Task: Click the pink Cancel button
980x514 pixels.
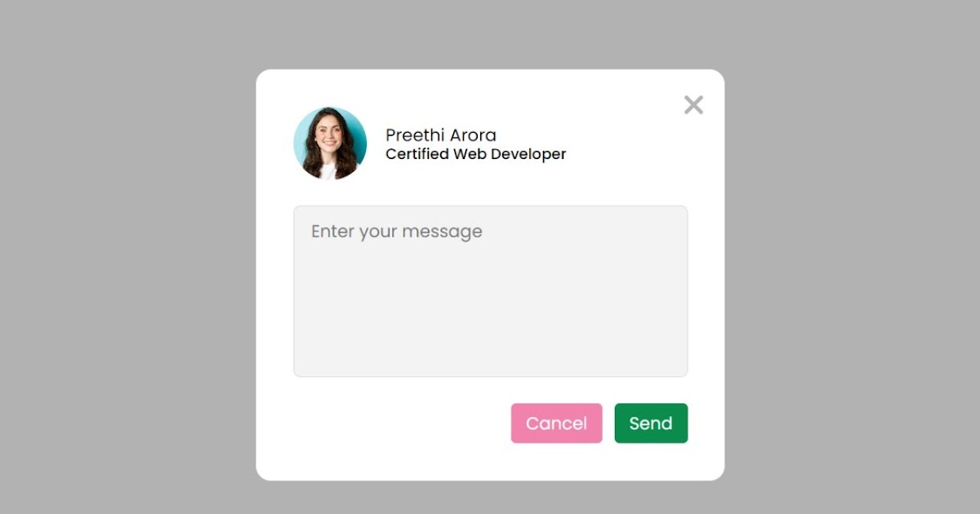Action: [556, 423]
